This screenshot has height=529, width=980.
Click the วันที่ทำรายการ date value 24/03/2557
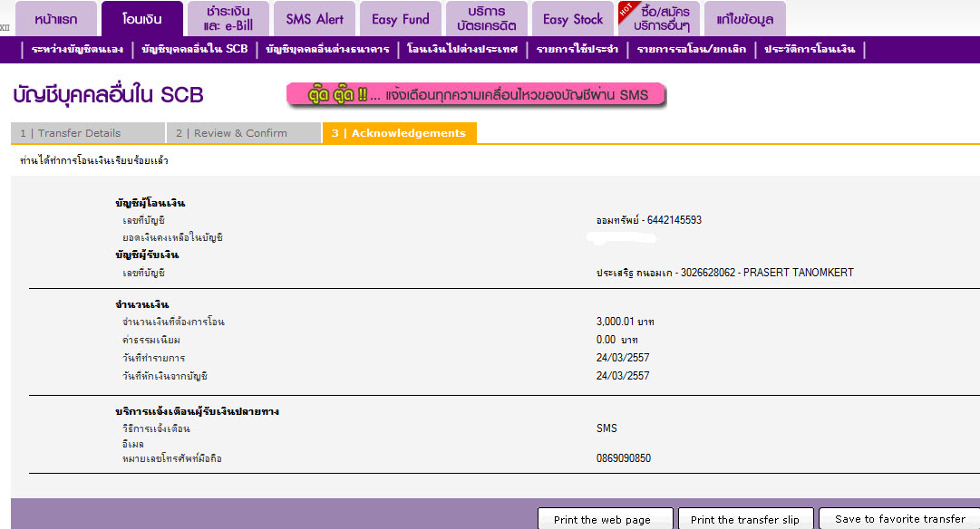623,358
